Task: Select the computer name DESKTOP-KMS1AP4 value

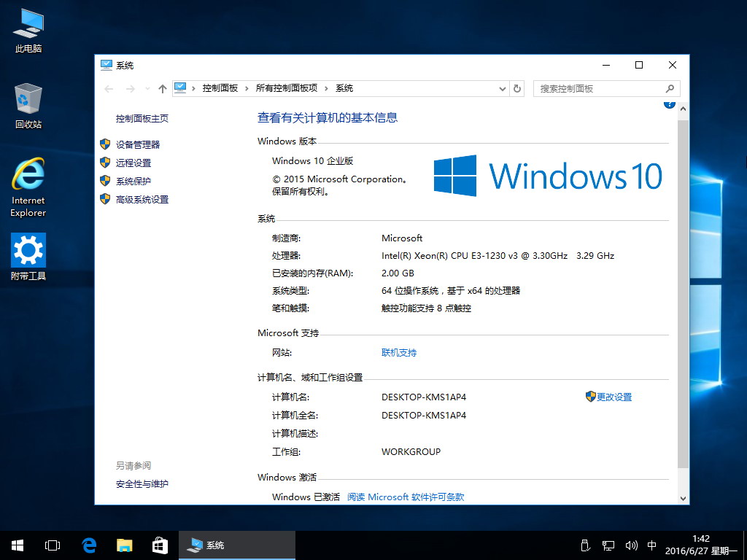Action: coord(424,397)
